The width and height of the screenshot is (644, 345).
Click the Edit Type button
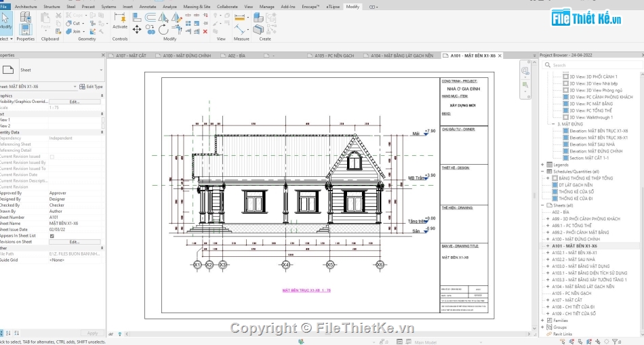[x=92, y=87]
